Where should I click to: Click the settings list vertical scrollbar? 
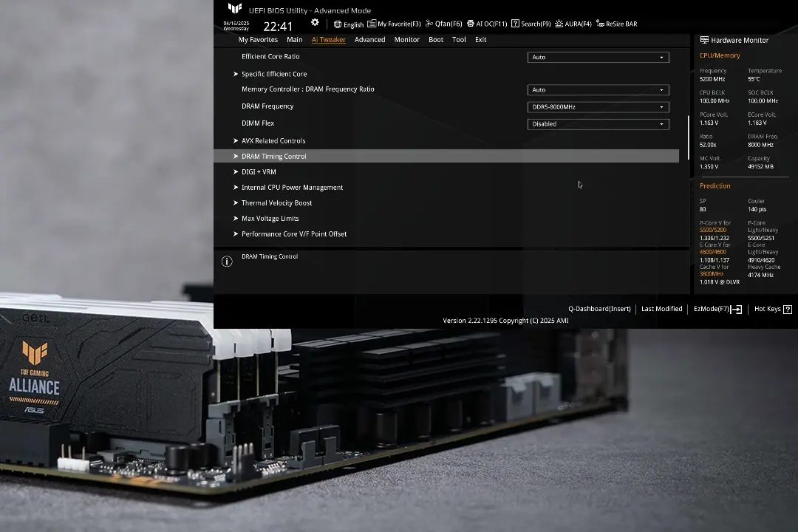tap(689, 137)
